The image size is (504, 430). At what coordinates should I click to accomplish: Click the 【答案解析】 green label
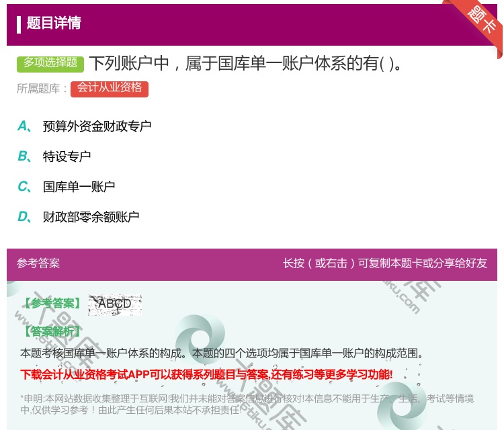point(52,331)
